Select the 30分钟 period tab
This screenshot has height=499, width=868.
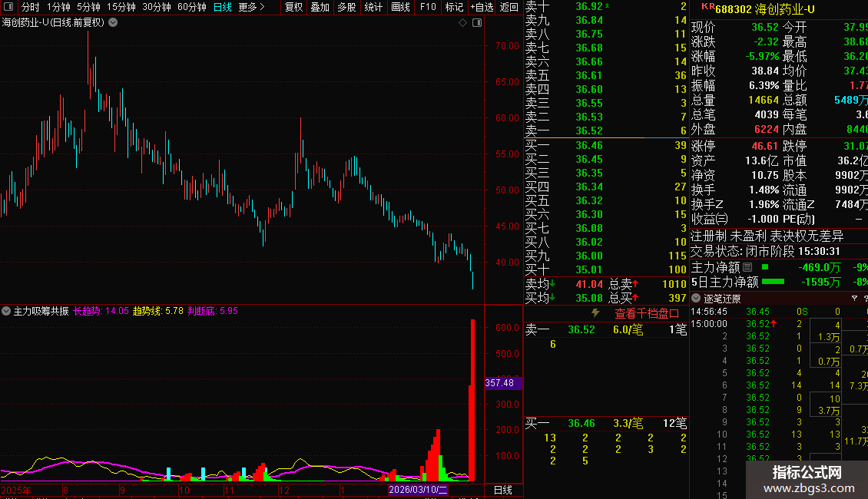(x=157, y=7)
